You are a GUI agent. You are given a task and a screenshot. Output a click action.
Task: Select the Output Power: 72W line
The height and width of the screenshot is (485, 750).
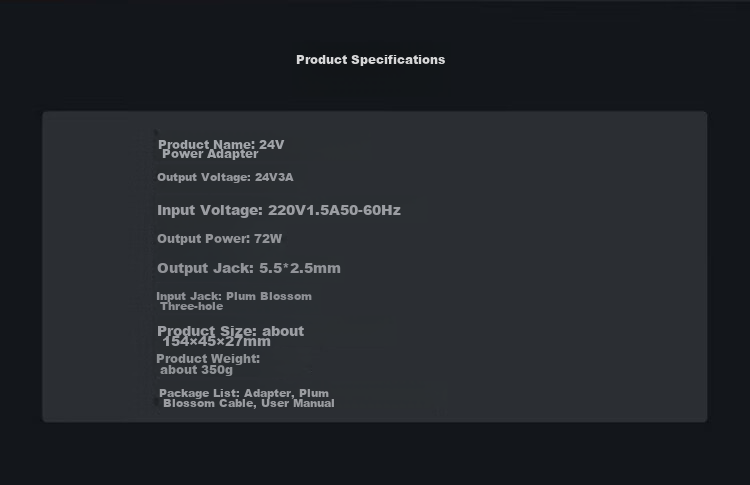tap(220, 238)
